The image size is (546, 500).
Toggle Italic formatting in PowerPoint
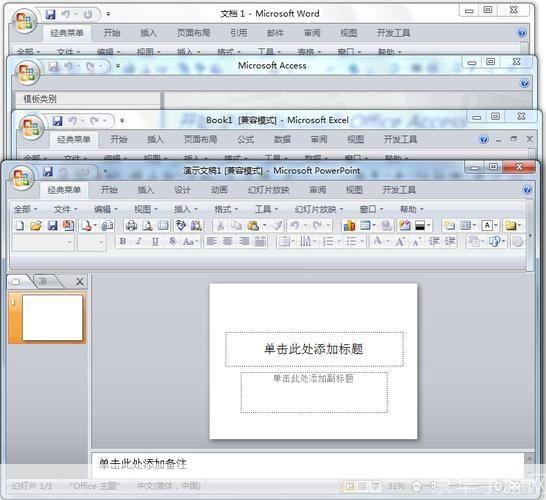pos(139,241)
